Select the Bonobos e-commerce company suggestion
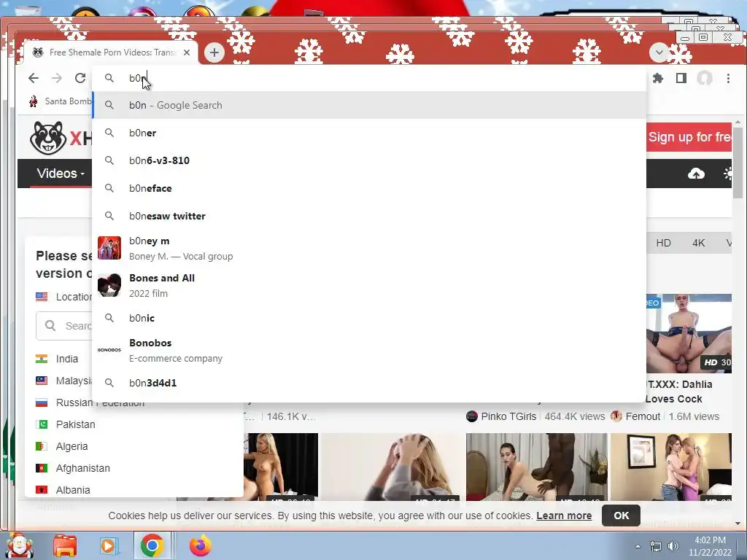 click(x=369, y=350)
